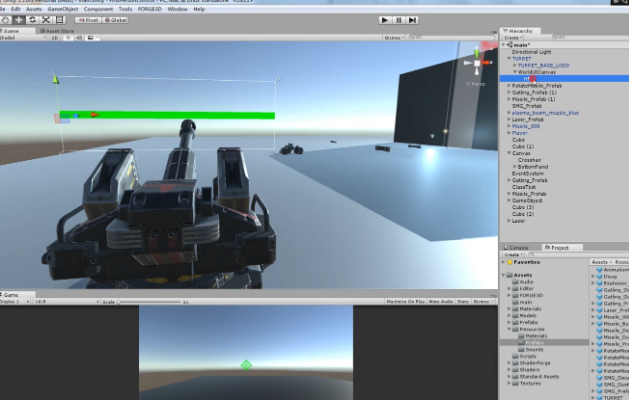Screen dimensions: 629x400
Task: Open the Scripts folder in Project
Action: (528, 356)
